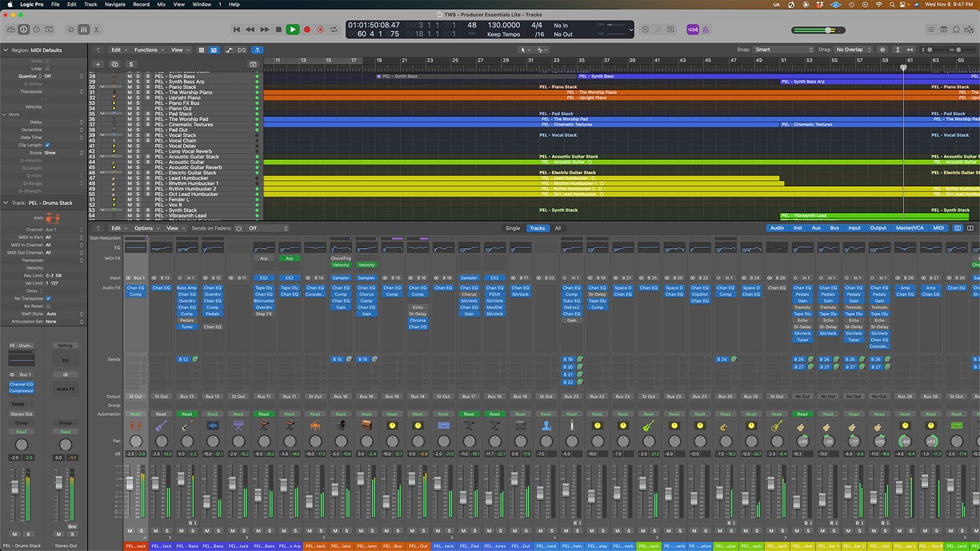980x551 pixels.
Task: Show the List Editors panel
Action: pos(930,29)
